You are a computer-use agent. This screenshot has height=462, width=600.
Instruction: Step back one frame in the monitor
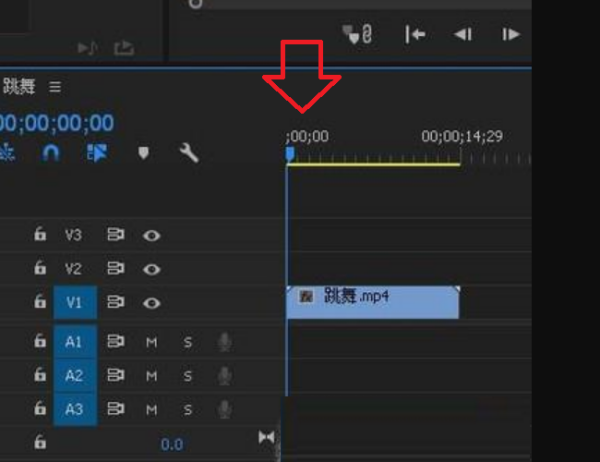pyautogui.click(x=463, y=35)
